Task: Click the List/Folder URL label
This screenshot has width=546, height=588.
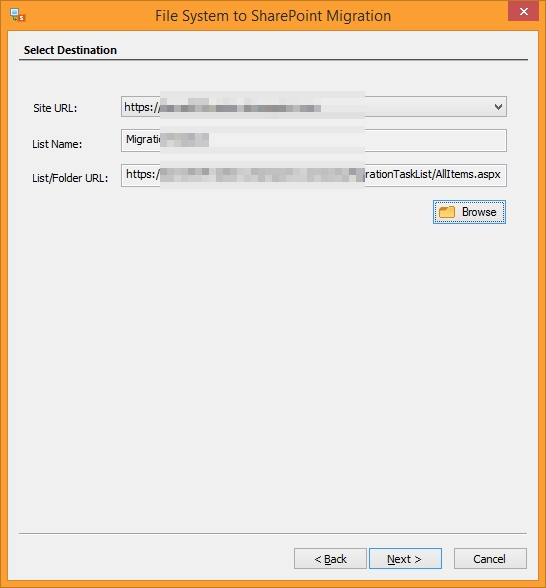Action: (70, 178)
